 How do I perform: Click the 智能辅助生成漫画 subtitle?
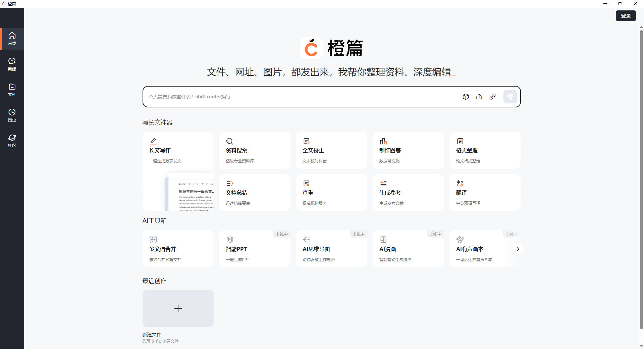(395, 260)
